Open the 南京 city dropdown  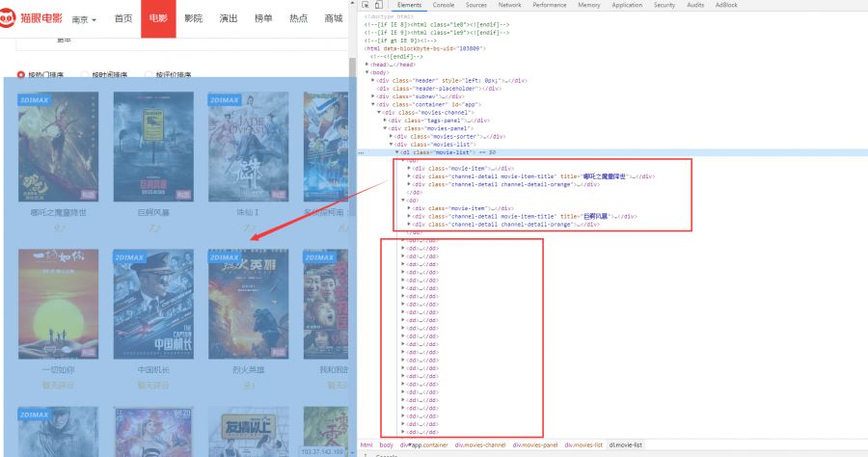coord(84,19)
